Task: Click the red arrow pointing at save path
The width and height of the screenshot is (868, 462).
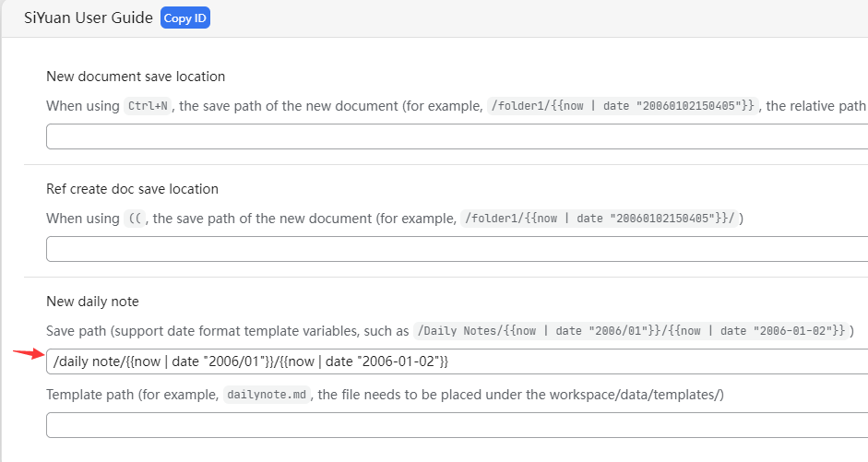Action: pos(27,353)
